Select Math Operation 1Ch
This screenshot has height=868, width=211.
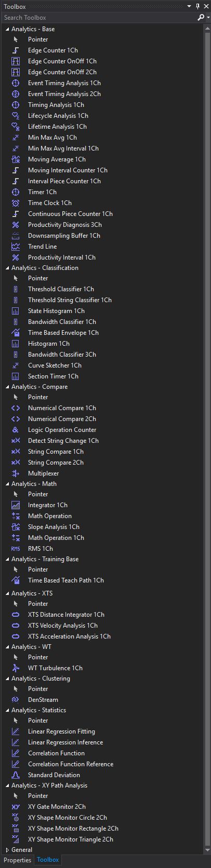(x=56, y=538)
